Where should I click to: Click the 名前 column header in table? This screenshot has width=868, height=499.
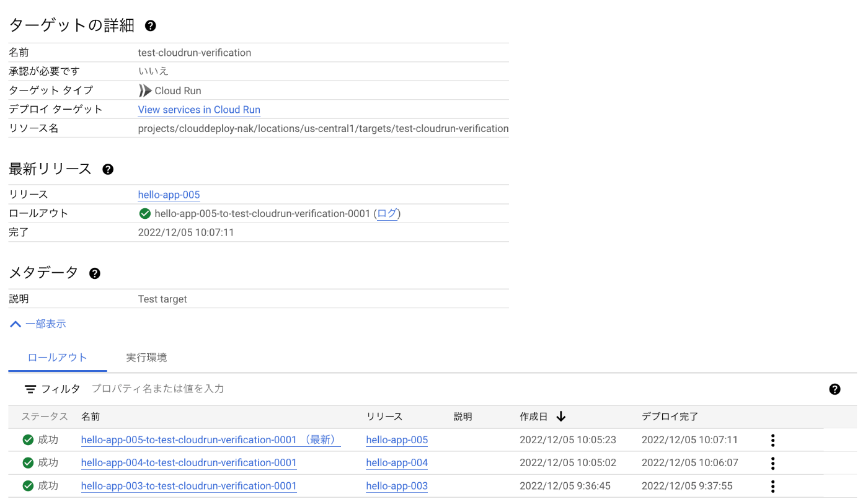(91, 417)
